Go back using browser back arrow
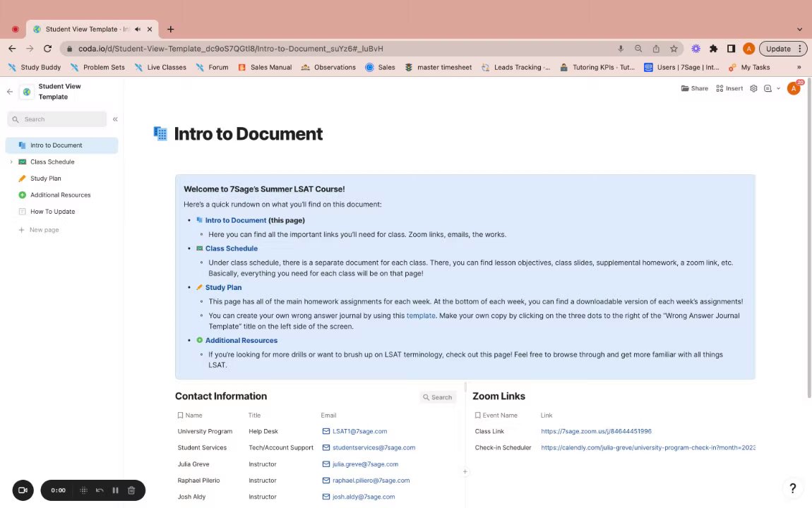 pyautogui.click(x=12, y=49)
